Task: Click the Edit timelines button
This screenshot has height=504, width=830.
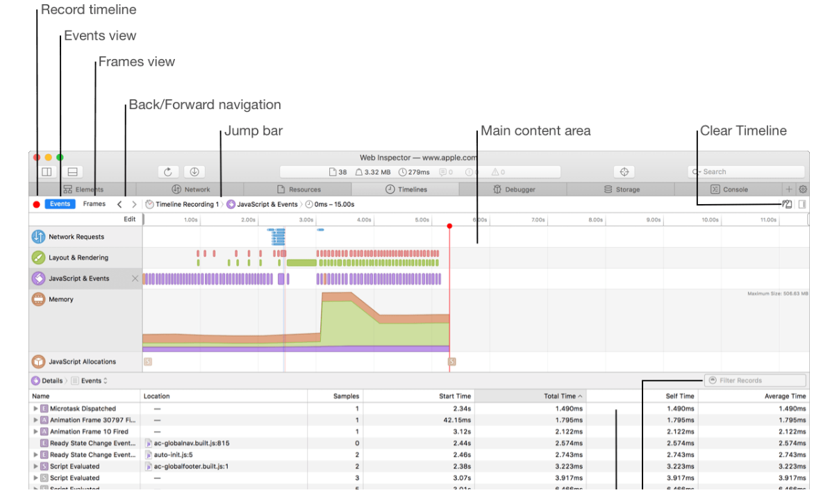Action: pos(130,219)
